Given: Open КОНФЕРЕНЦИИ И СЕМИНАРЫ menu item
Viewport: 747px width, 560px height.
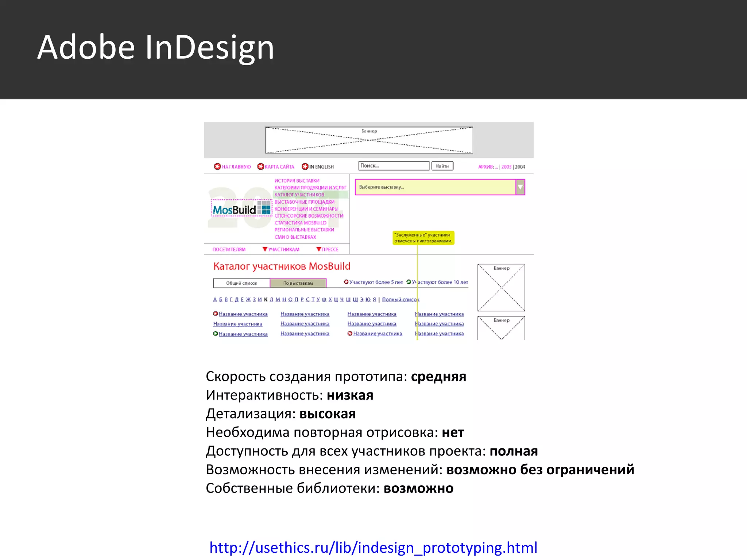Looking at the screenshot, I should click(306, 209).
